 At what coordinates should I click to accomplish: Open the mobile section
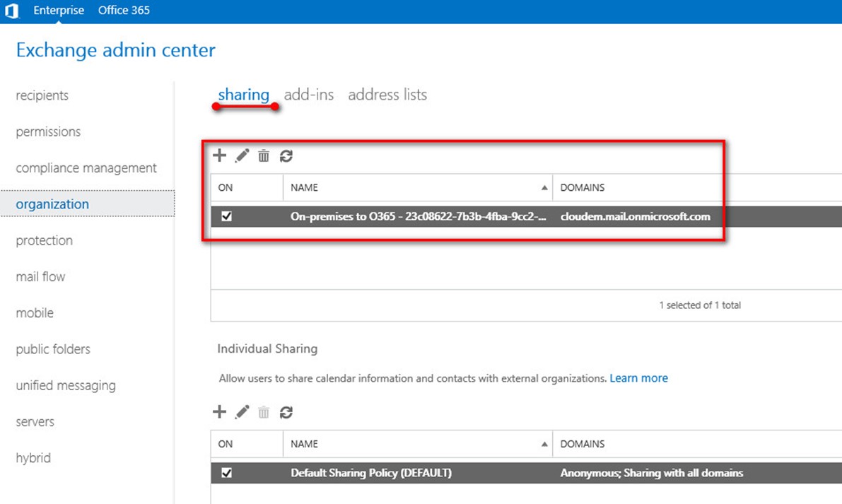coord(35,313)
